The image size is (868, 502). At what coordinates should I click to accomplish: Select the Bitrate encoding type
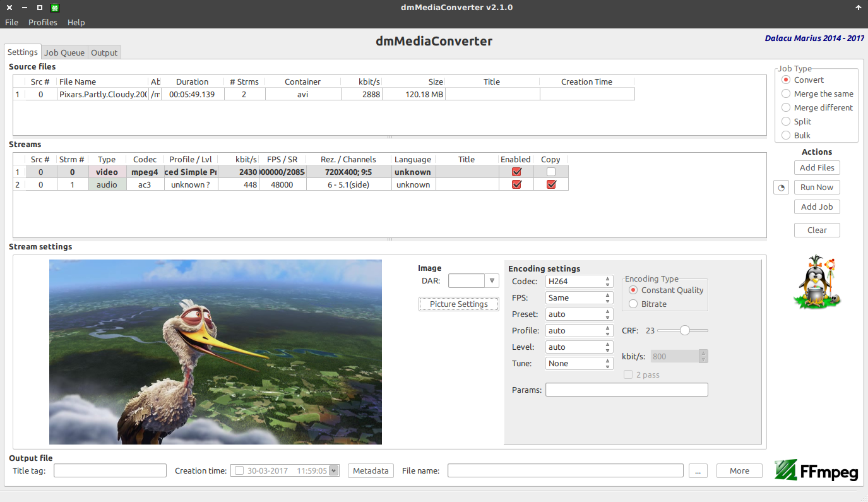click(x=633, y=303)
